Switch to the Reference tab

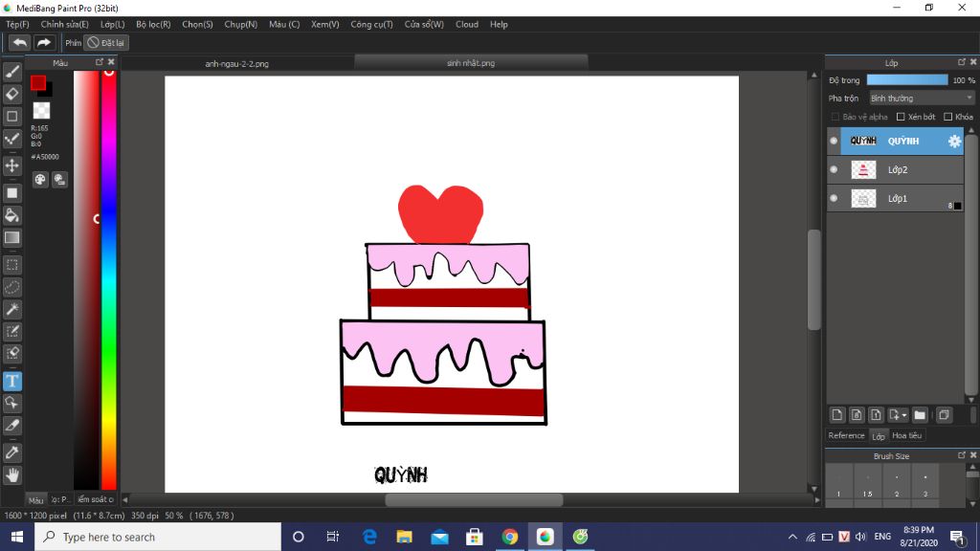[x=846, y=435]
